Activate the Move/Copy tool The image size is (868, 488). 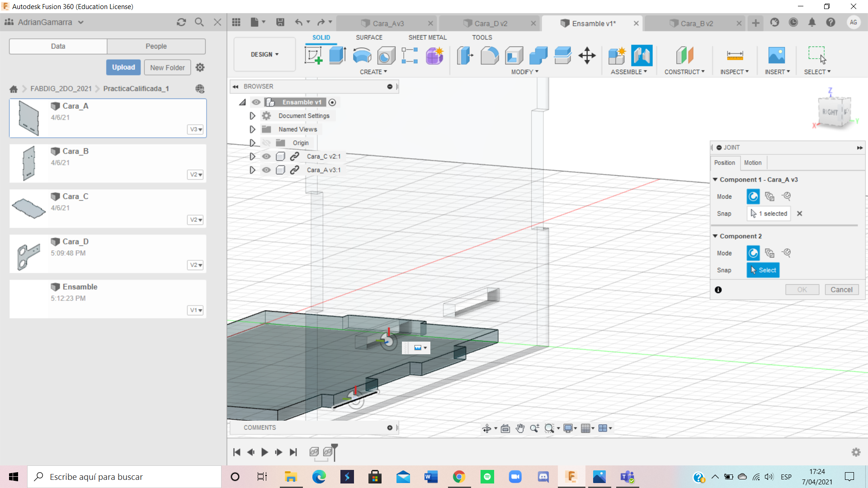[587, 56]
